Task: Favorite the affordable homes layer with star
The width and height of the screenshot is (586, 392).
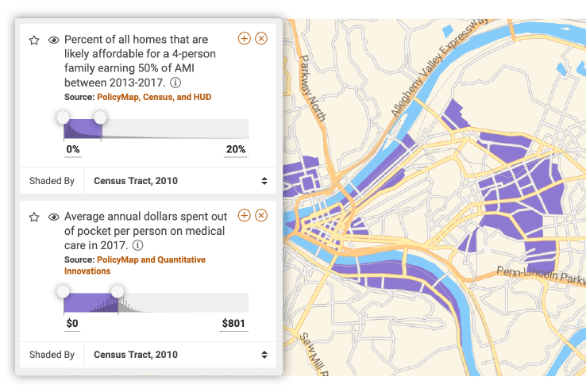Action: point(34,40)
